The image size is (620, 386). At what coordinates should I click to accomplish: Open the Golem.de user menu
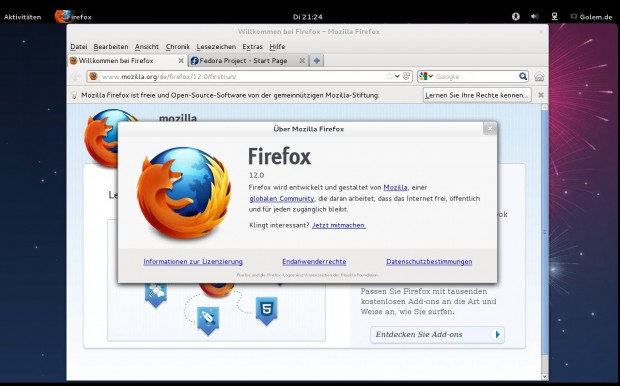[591, 17]
